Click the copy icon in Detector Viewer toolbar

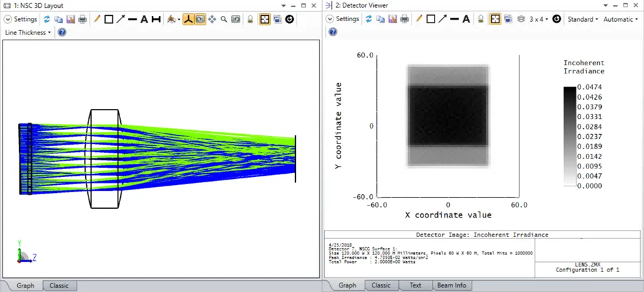(381, 19)
